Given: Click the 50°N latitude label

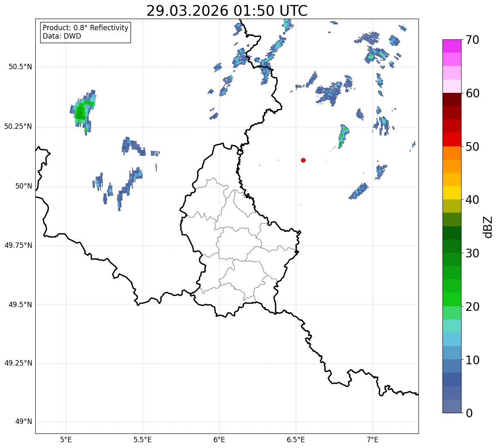Looking at the screenshot, I should 24,186.
